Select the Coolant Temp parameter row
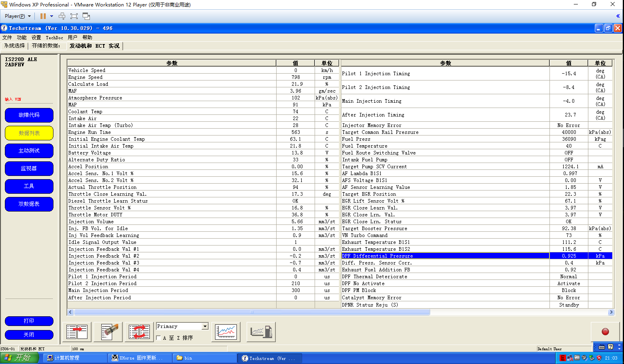624x364 pixels. [x=203, y=111]
